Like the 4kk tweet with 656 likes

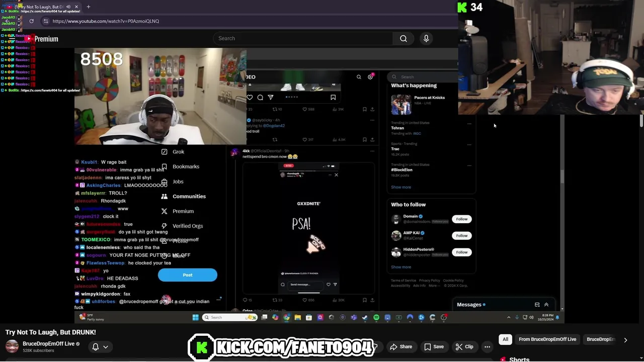tap(308, 300)
